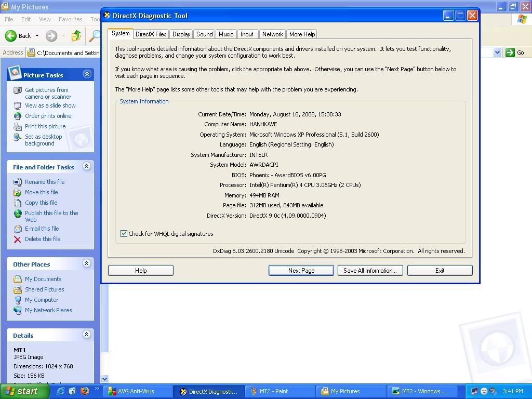The image size is (532, 399).
Task: Click the Move this file icon
Action: pyautogui.click(x=18, y=192)
